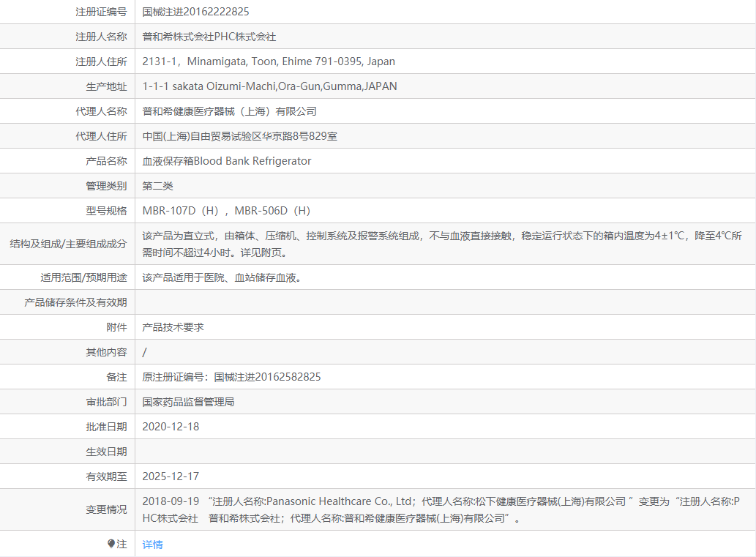Click the 产品名称 label
Screen dimensions: 756x557
click(107, 161)
